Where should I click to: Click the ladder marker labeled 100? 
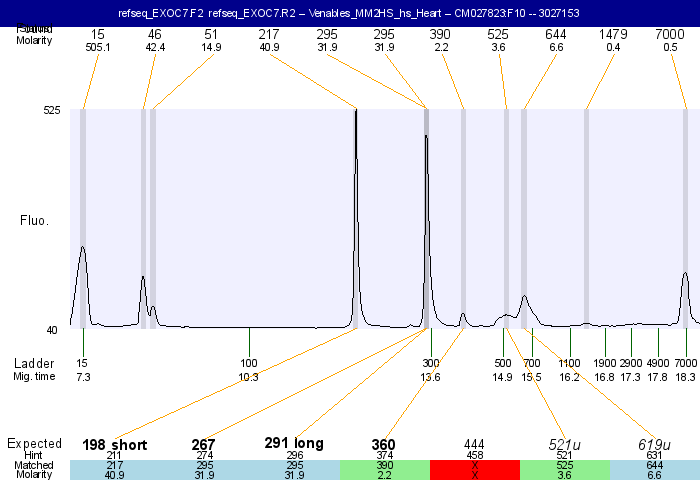249,363
